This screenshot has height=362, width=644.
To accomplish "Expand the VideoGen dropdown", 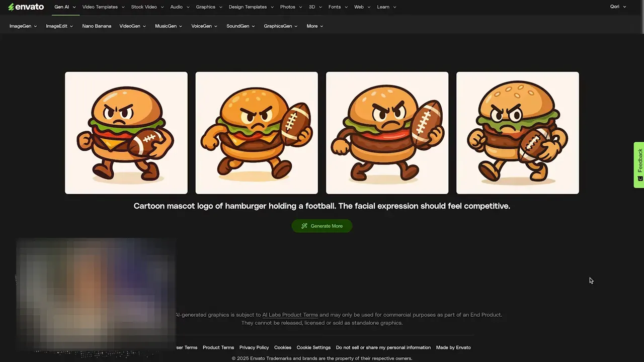I will click(132, 26).
